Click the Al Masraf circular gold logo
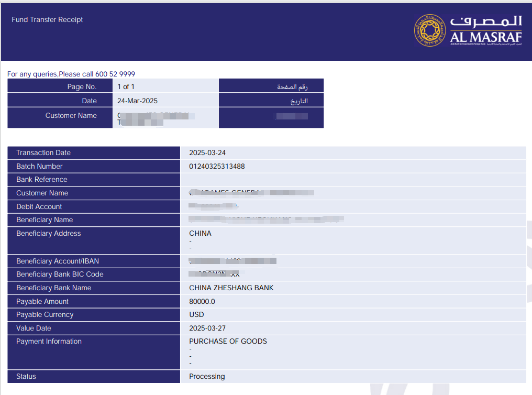The image size is (532, 395). [x=431, y=30]
